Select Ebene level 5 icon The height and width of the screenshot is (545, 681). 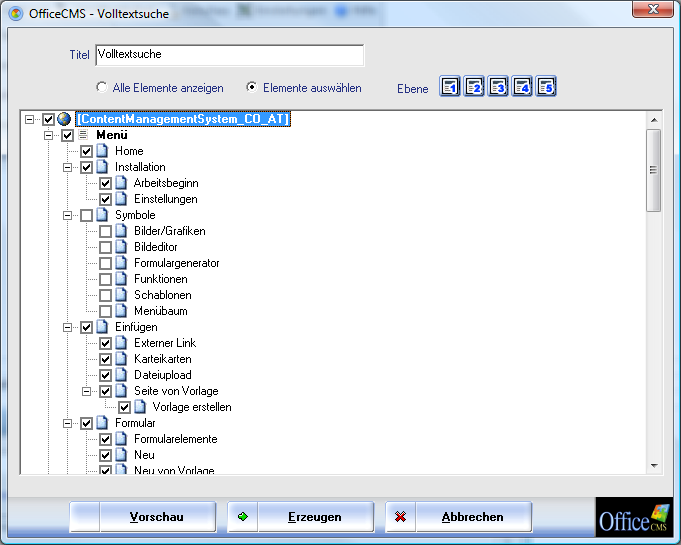(546, 86)
